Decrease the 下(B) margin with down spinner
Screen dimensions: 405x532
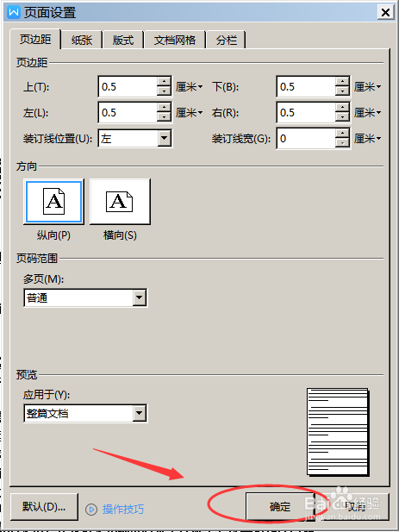[x=343, y=91]
